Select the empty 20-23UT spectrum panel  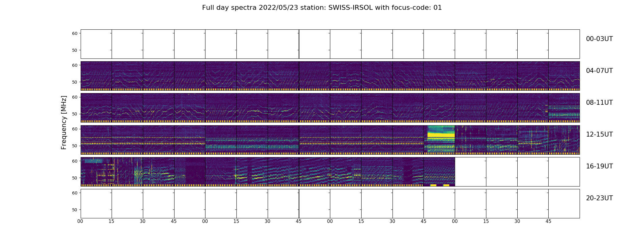(x=330, y=204)
